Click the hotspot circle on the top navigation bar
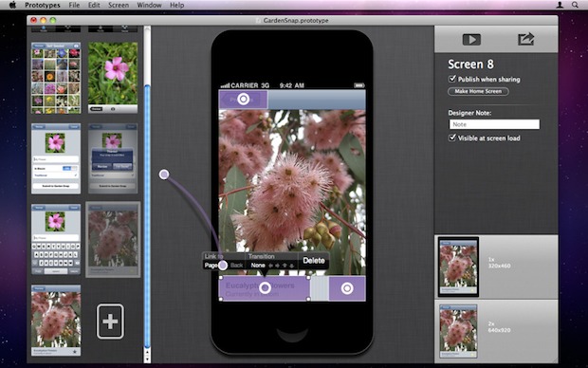Screen dimensions: 588x368 click(244, 99)
